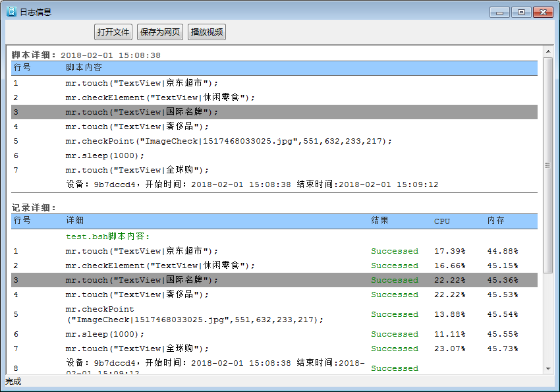Click the 结果 column header
Image resolution: width=560 pixels, height=392 pixels.
pyautogui.click(x=379, y=221)
